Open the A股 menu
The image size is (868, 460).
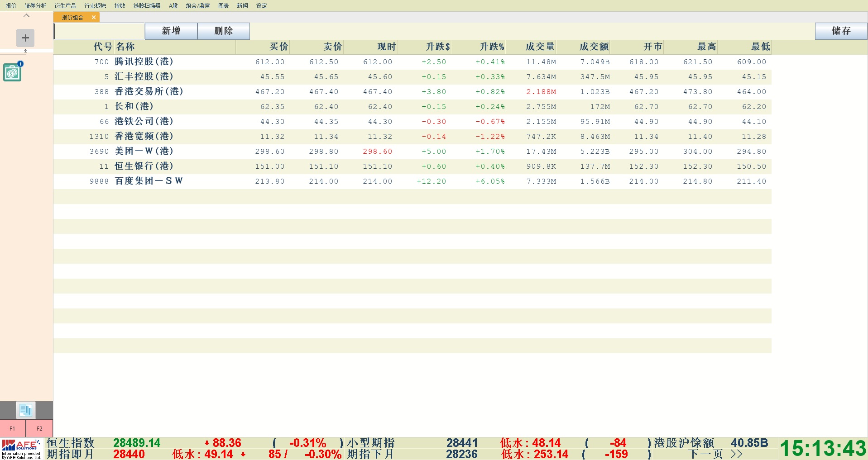click(x=173, y=5)
